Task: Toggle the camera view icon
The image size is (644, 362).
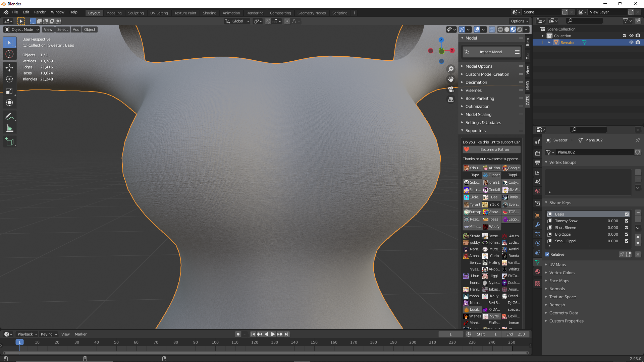Action: (451, 89)
